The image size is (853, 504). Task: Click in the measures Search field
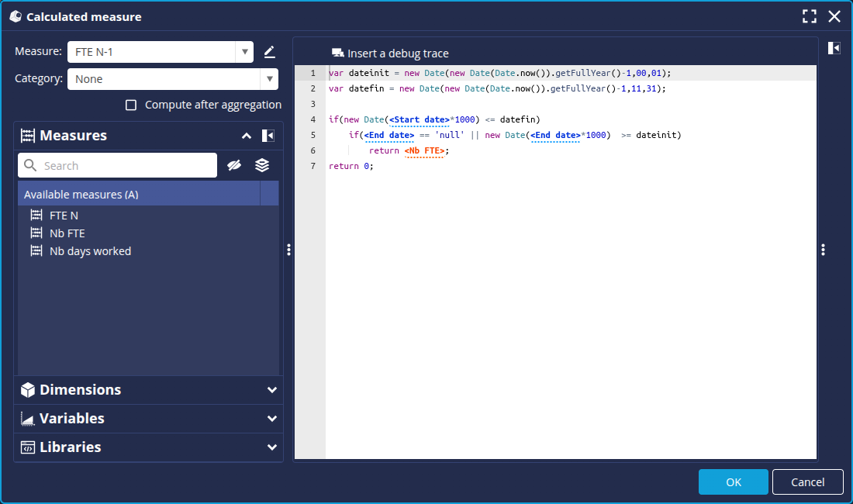[124, 165]
